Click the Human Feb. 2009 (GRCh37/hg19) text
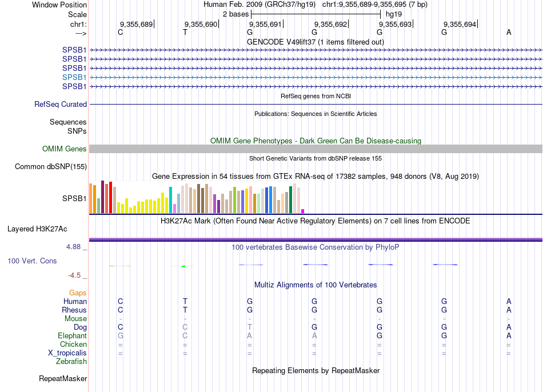The image size is (543, 392). 259,5
